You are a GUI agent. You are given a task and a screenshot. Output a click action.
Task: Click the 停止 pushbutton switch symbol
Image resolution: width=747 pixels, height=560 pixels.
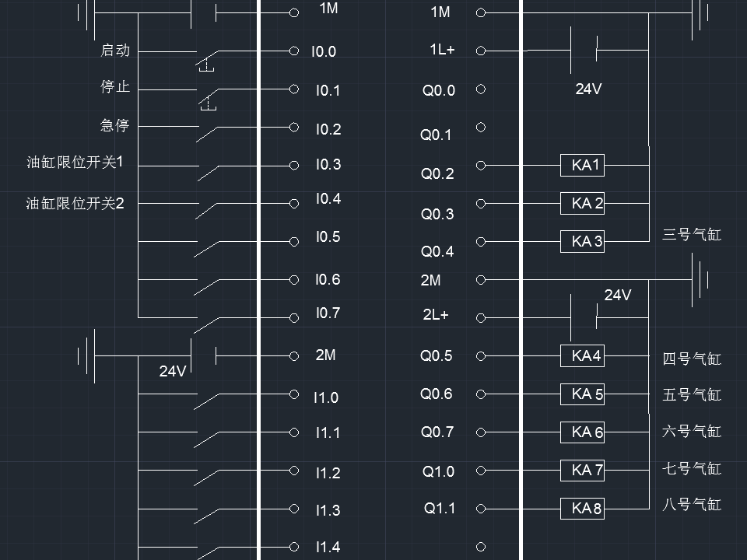(x=207, y=99)
